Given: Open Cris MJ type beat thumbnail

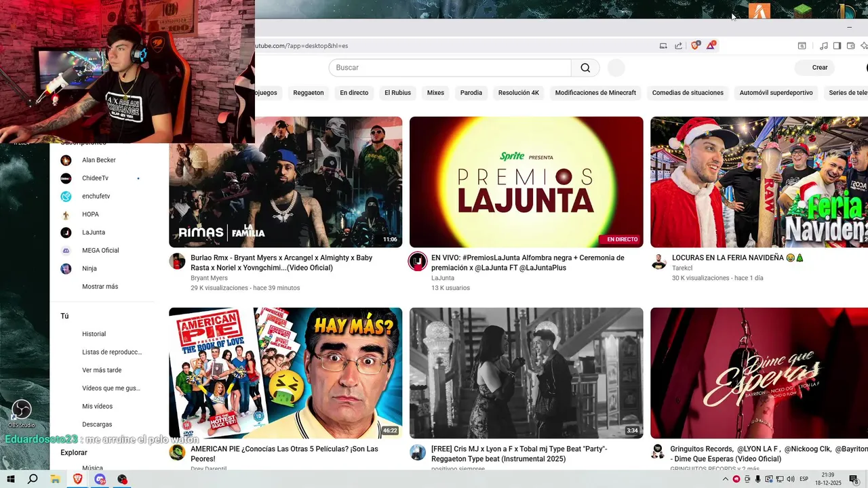Looking at the screenshot, I should click(526, 373).
